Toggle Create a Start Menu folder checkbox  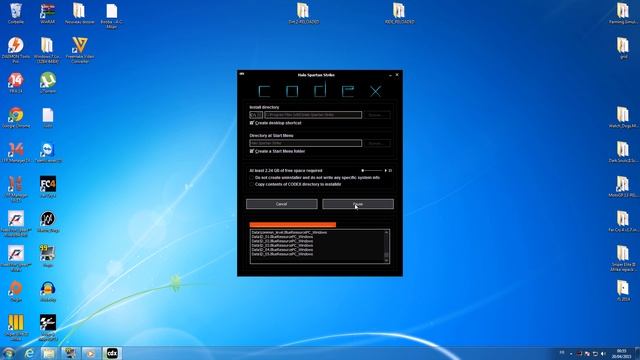click(x=252, y=151)
